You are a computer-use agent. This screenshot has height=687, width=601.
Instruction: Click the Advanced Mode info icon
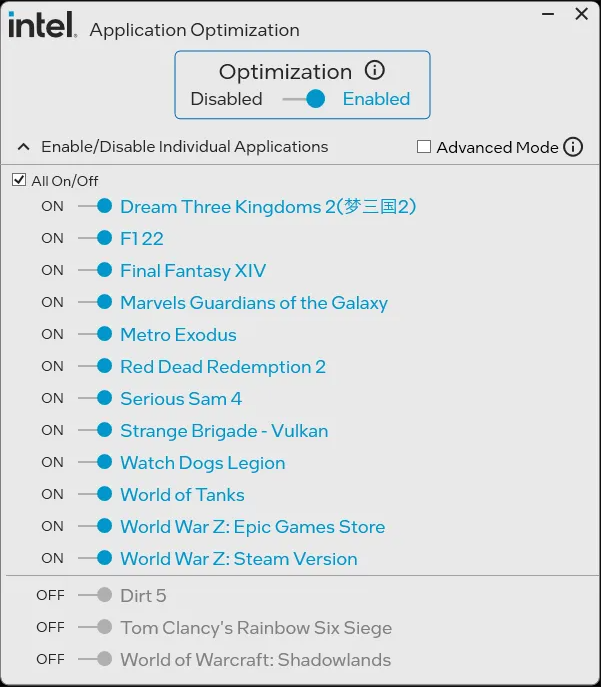[x=573, y=147]
